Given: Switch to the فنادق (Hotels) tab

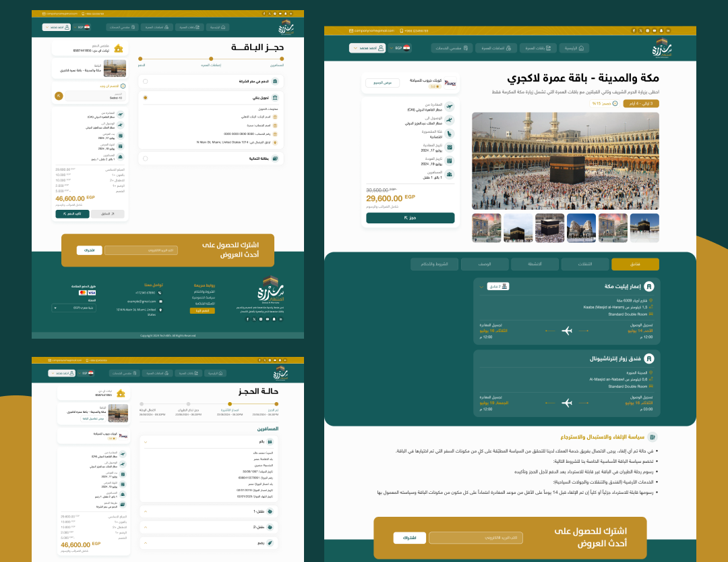Looking at the screenshot, I should tap(635, 264).
